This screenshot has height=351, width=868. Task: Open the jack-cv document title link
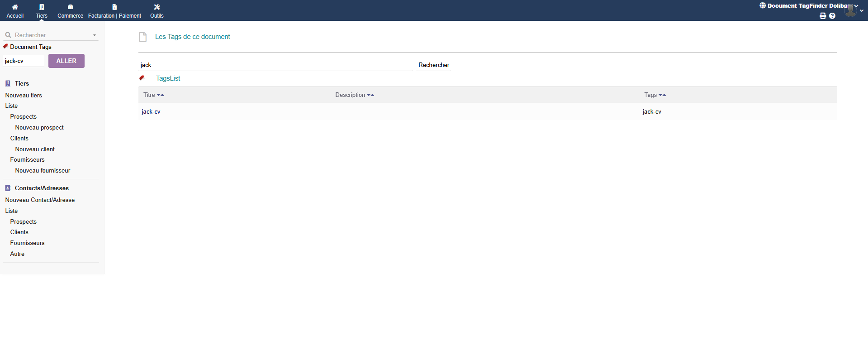(151, 112)
